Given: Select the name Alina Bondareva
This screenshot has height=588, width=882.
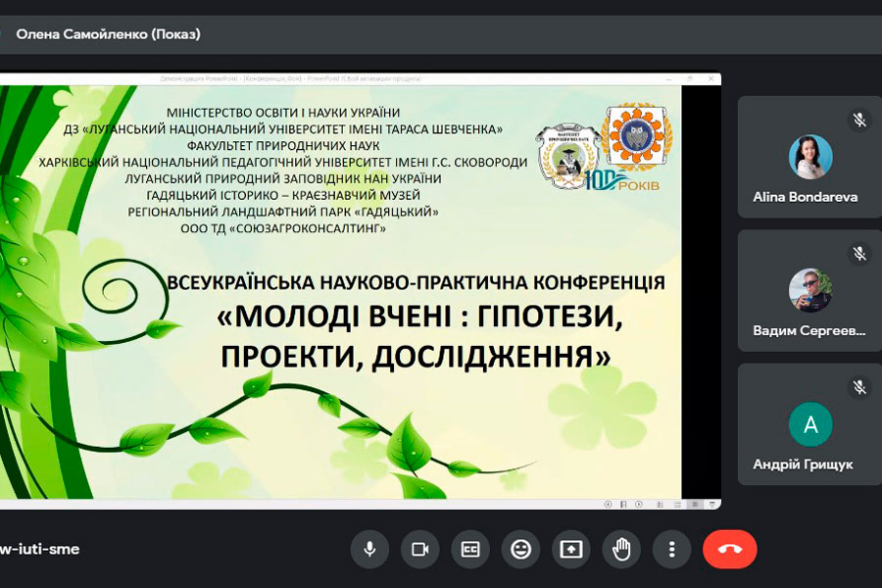Looking at the screenshot, I should coord(806,197).
